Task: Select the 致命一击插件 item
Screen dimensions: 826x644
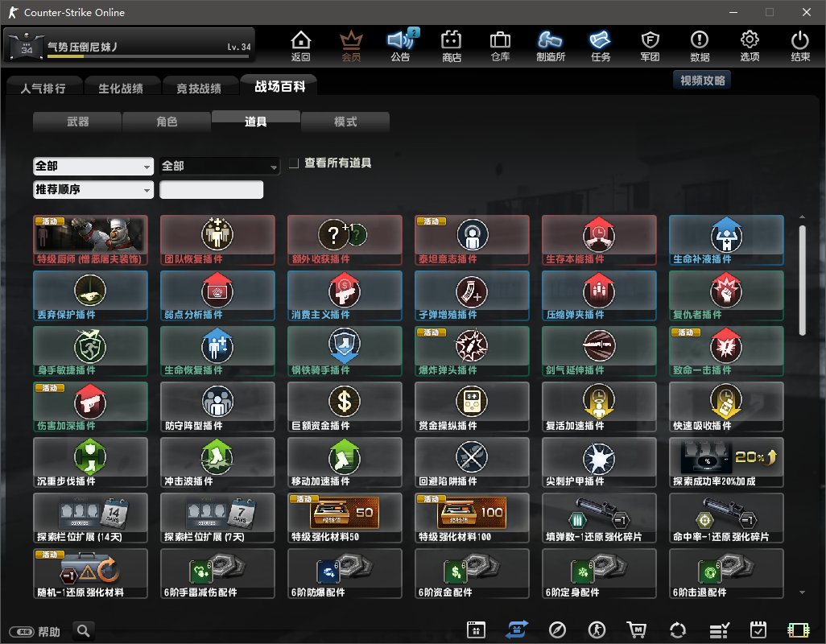Action: coord(726,351)
